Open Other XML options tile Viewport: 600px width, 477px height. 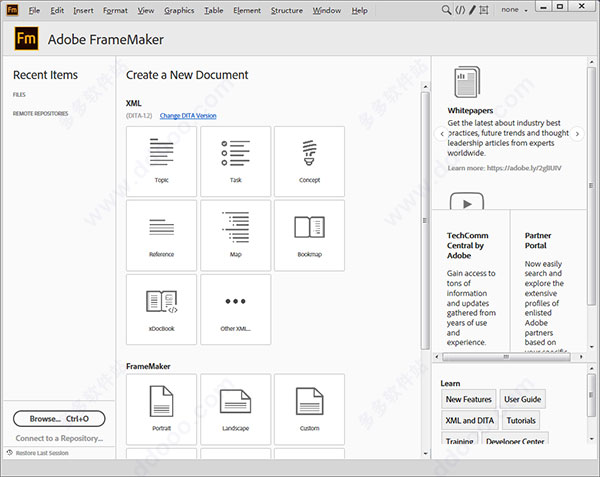tap(235, 309)
